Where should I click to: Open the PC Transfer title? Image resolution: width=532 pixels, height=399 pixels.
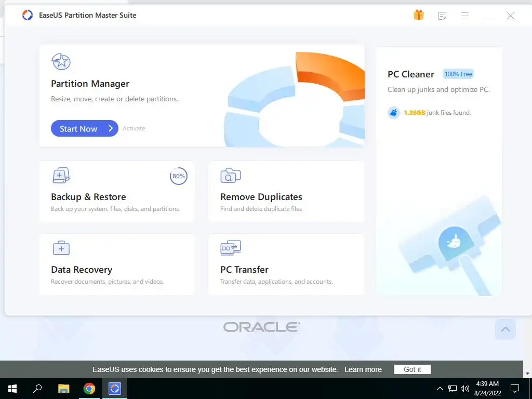pyautogui.click(x=244, y=270)
